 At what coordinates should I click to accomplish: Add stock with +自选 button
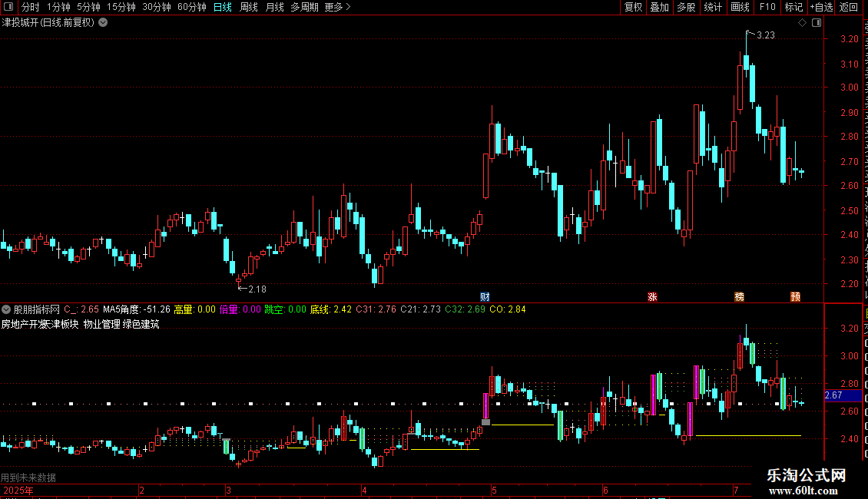(x=821, y=7)
